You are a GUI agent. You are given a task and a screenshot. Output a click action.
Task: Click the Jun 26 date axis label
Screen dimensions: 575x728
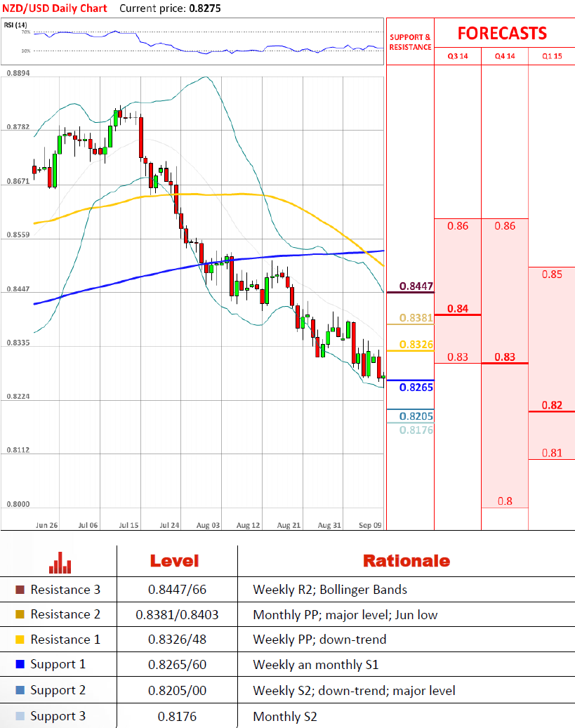click(x=47, y=525)
